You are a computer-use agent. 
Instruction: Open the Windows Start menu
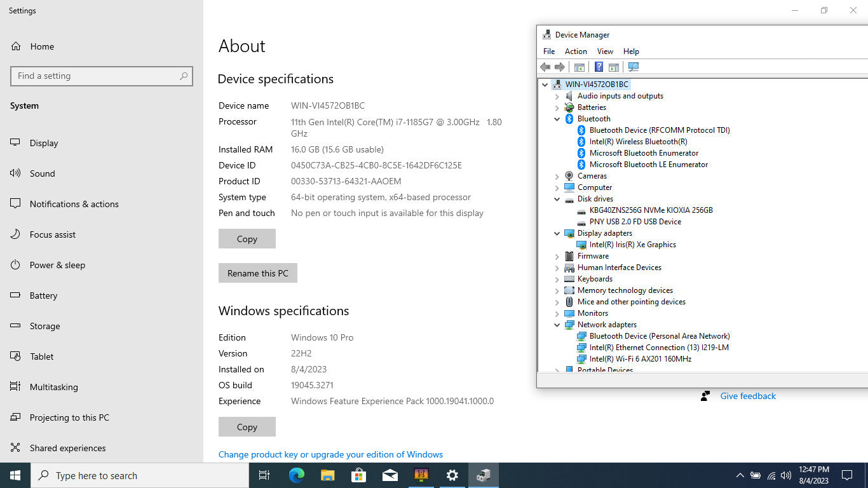pyautogui.click(x=15, y=475)
